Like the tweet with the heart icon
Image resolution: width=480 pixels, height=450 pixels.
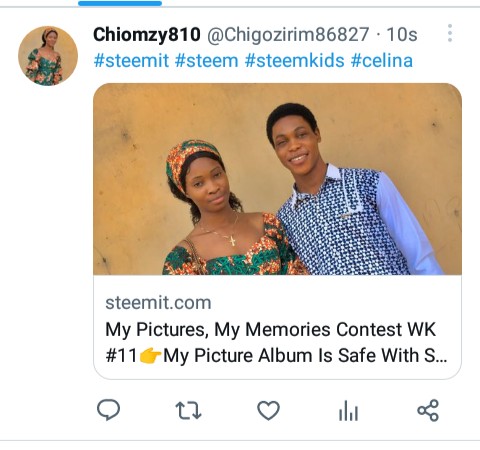tap(268, 410)
